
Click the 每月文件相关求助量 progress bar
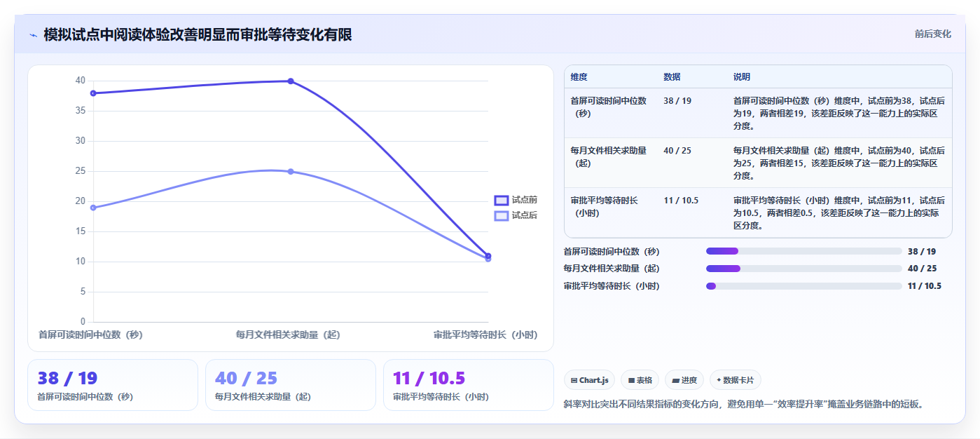(804, 269)
